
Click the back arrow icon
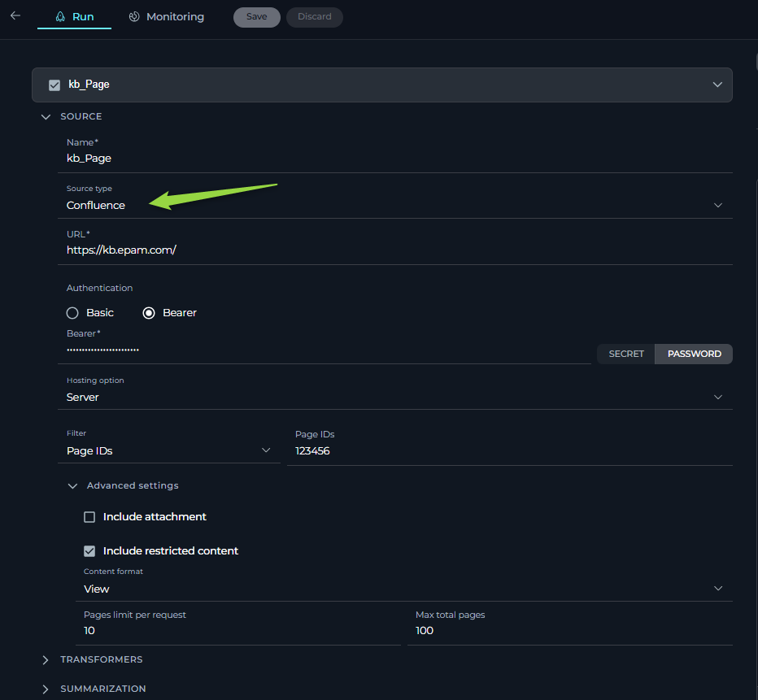pyautogui.click(x=15, y=15)
